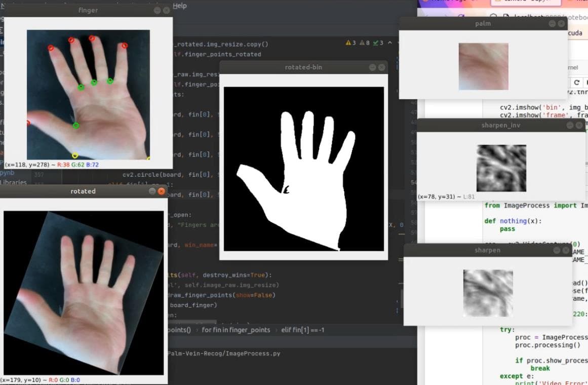
Task: Click the sharpen_inv image preview
Action: coord(501,168)
